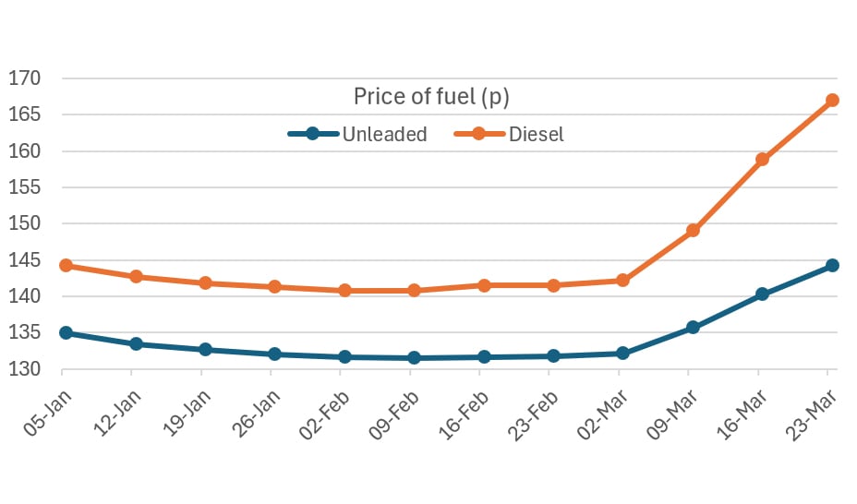
Task: Click the Diesel data point for 26-Jan
Action: tap(274, 286)
